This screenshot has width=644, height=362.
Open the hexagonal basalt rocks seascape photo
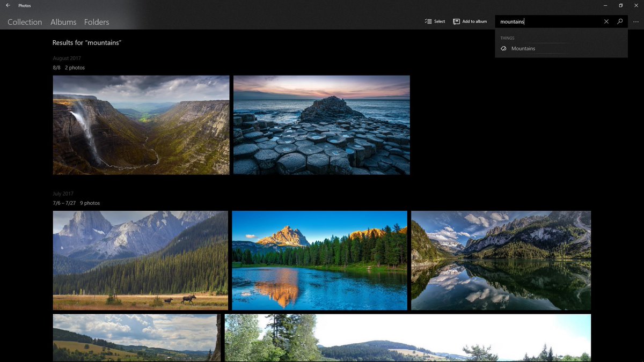point(321,125)
